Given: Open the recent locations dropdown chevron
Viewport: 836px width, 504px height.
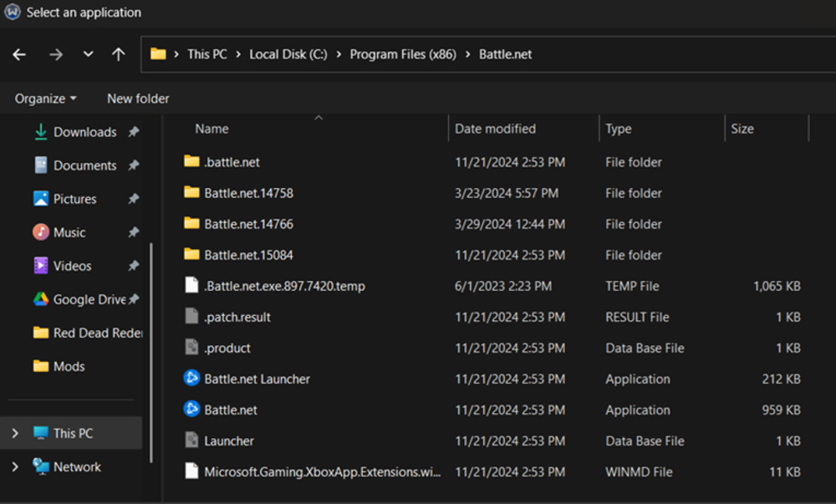Looking at the screenshot, I should point(87,53).
